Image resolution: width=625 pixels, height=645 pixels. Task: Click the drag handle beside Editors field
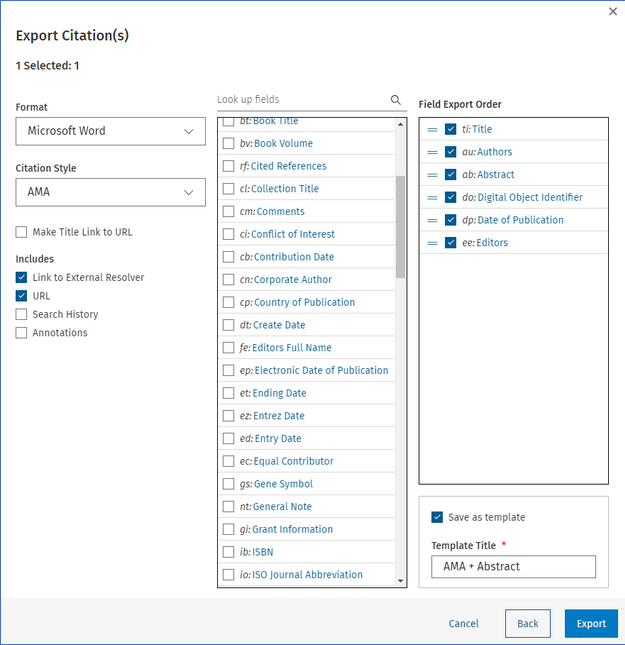click(432, 243)
